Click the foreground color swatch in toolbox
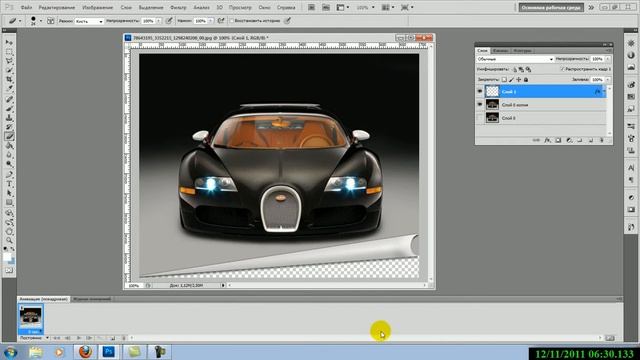This screenshot has width=640, height=360. click(x=7, y=257)
